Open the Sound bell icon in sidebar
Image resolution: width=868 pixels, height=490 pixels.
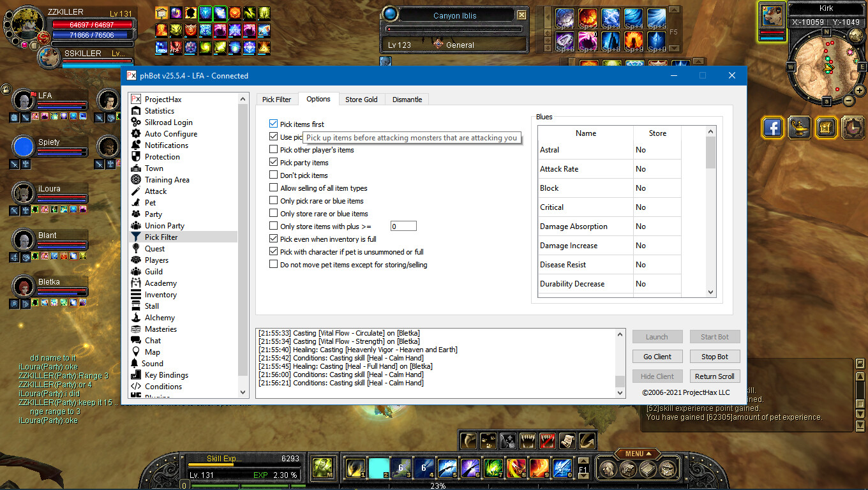pos(135,364)
